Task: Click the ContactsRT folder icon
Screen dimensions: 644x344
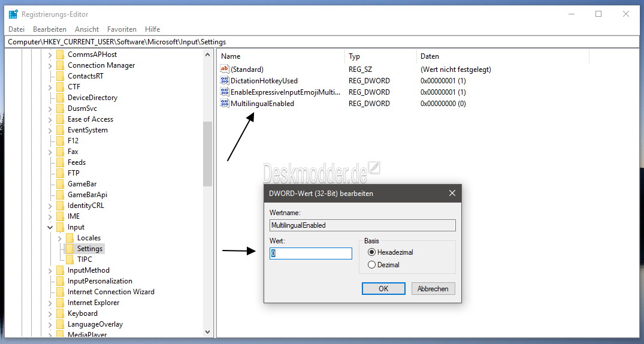Action: coord(61,76)
